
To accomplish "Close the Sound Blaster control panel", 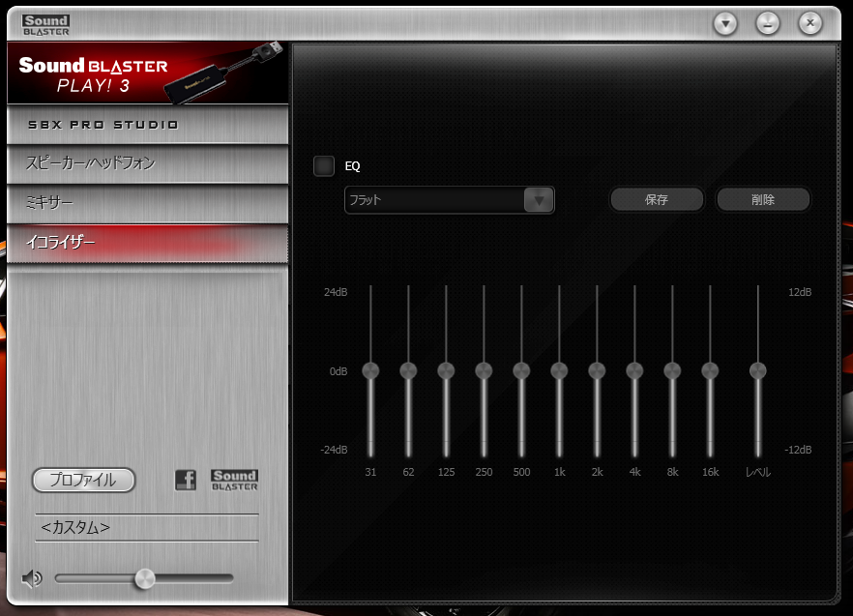I will pos(810,23).
